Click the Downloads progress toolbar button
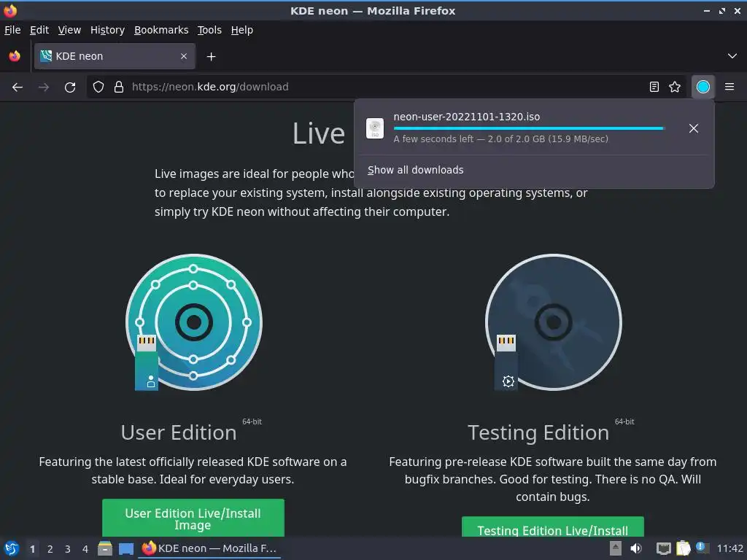747x560 pixels. click(x=703, y=87)
